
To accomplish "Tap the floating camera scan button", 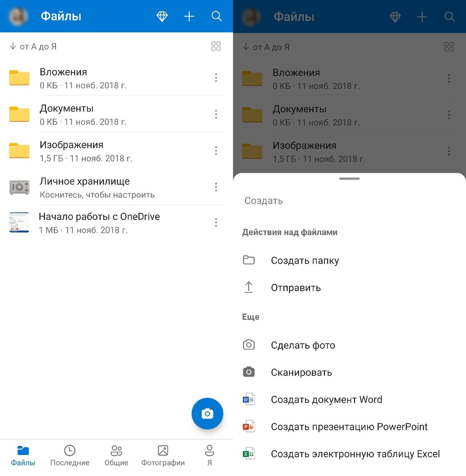I will 207,414.
